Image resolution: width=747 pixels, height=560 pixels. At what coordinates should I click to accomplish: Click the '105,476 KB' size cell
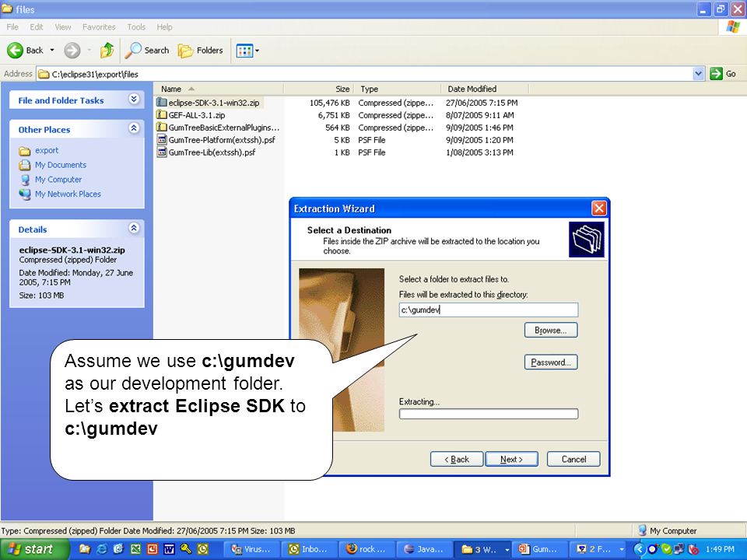pos(330,103)
